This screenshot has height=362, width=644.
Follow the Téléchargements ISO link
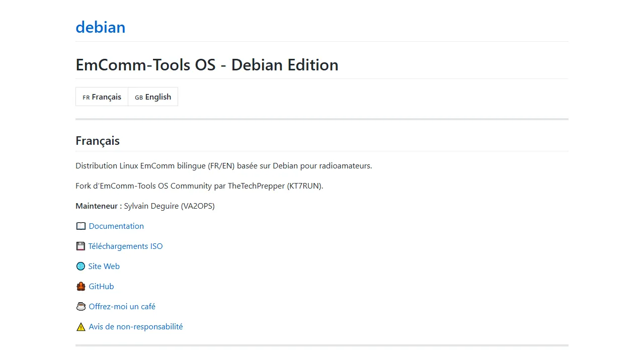(x=125, y=246)
